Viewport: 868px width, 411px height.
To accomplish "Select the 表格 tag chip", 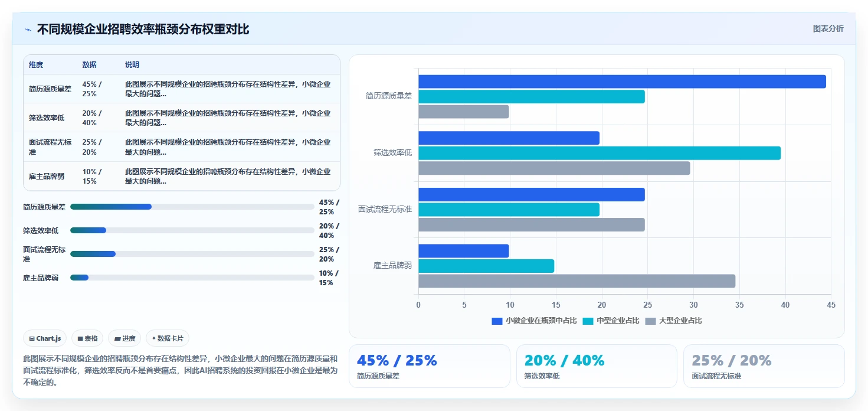I will (x=87, y=338).
